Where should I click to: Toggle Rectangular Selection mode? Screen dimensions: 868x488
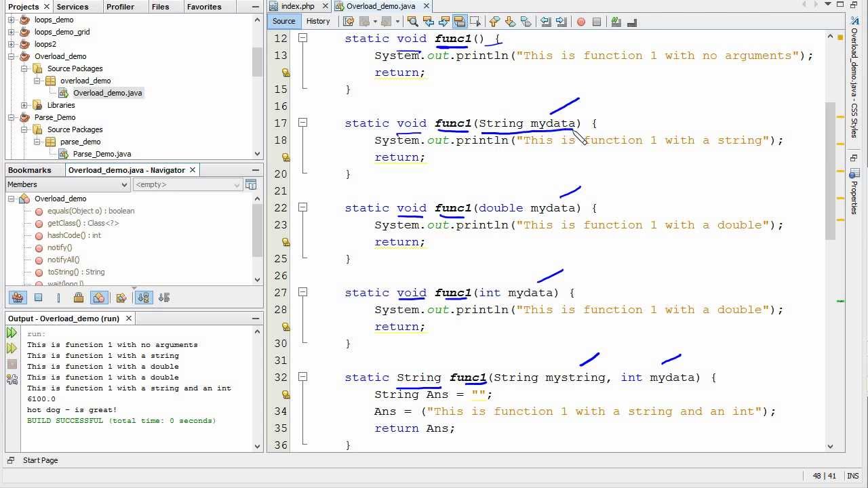coord(475,22)
